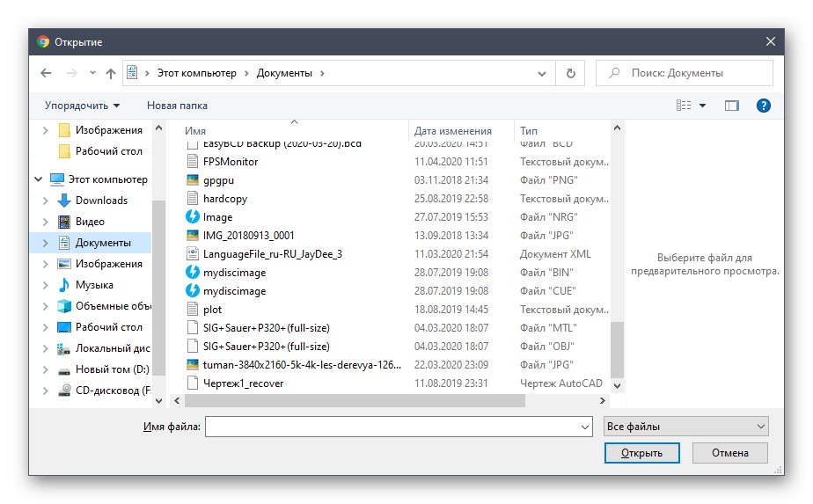
Task: Click the 11.04.2020 11:51 date cell
Action: (x=450, y=161)
